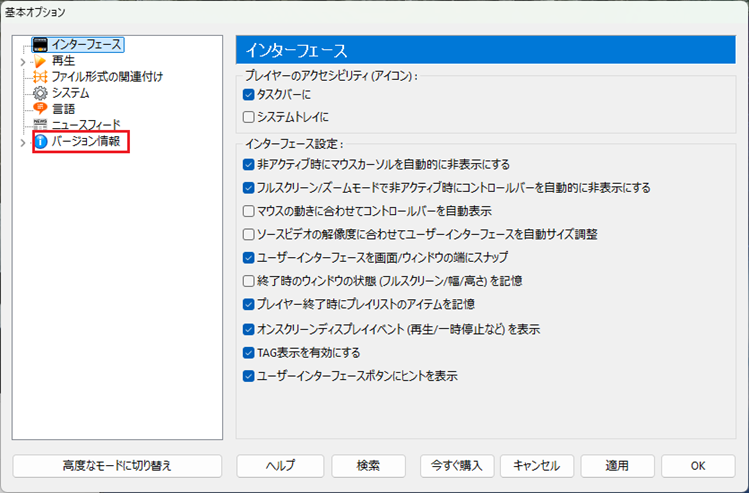Disable TAG表示を有効にする checkbox

(248, 353)
